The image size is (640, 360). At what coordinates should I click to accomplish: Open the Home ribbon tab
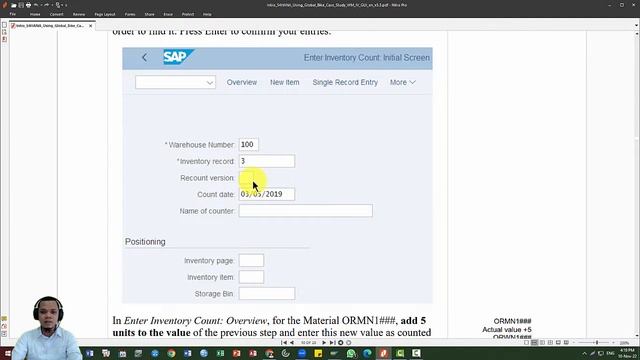pyautogui.click(x=35, y=14)
